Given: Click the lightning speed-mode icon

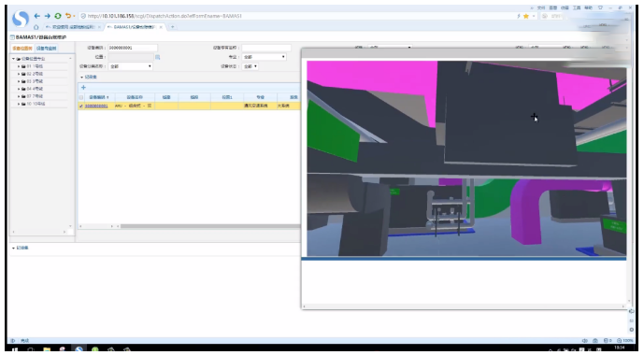Looking at the screenshot, I should click(x=519, y=16).
